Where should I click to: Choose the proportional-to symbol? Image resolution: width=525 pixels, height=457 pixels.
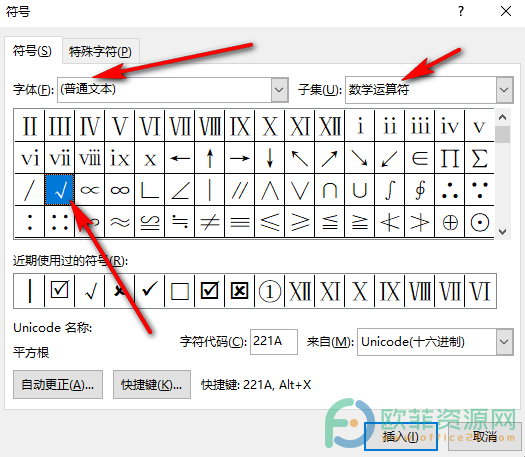click(x=90, y=190)
